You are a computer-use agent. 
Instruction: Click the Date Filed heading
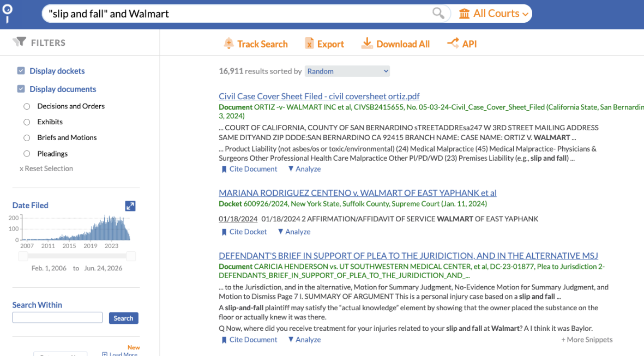[x=31, y=206]
